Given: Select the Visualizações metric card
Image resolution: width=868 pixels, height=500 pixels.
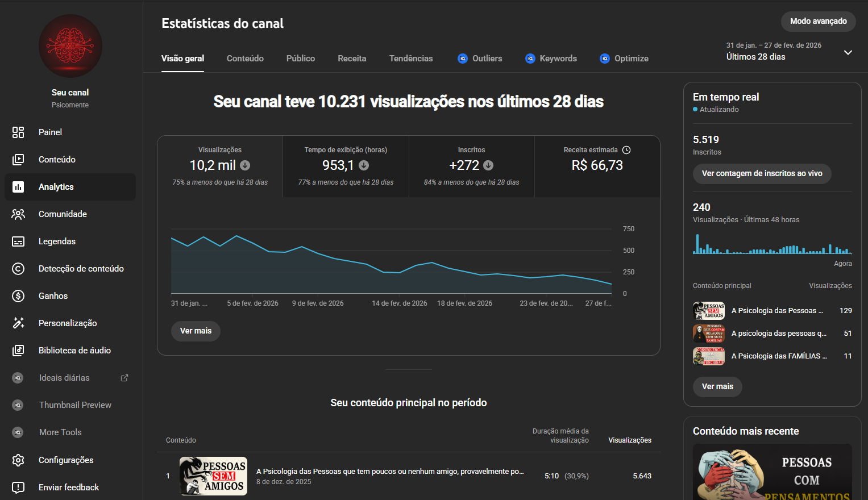Looking at the screenshot, I should [x=220, y=166].
